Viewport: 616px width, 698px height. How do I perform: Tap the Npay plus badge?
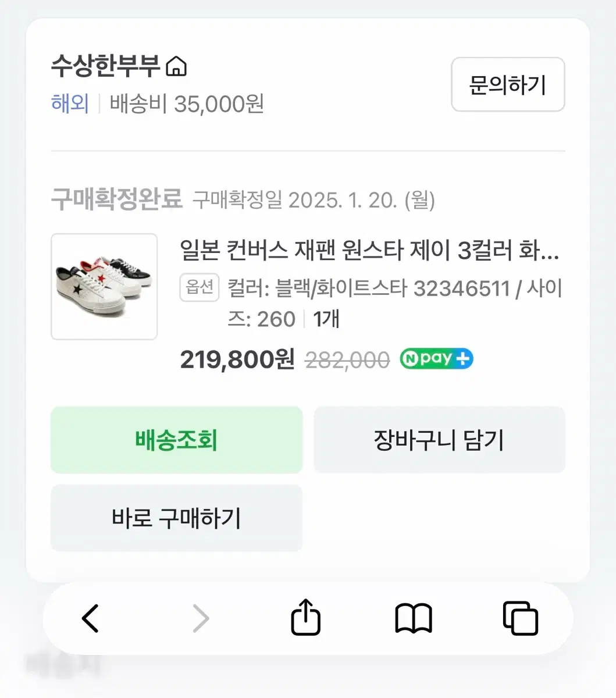(436, 359)
